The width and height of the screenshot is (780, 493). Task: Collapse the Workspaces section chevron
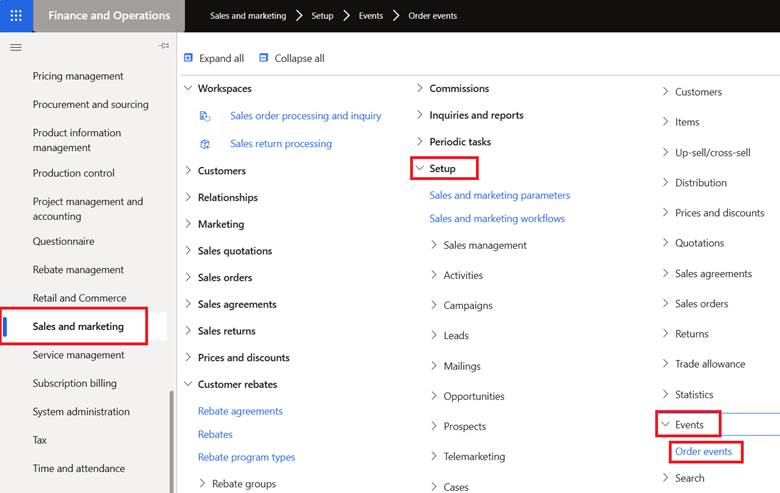[188, 89]
